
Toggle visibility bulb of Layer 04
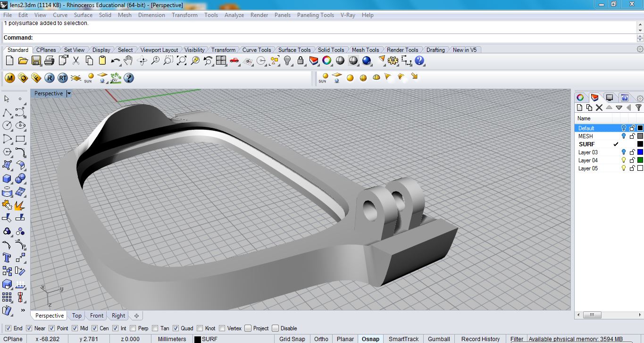click(x=623, y=160)
